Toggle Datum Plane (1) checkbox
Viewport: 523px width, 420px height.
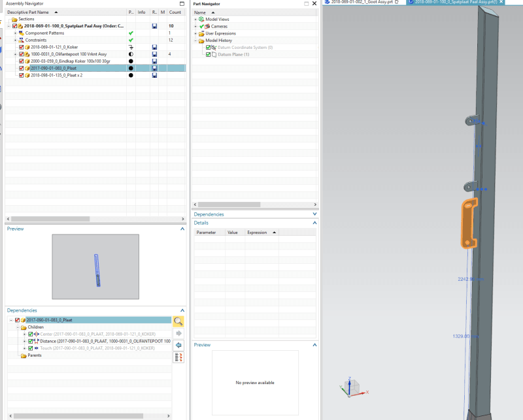coord(208,55)
